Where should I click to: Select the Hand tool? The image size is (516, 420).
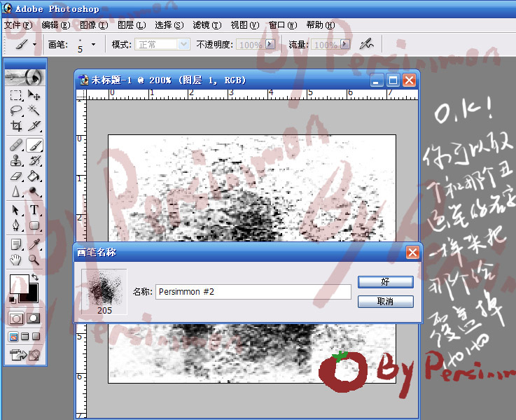point(16,260)
